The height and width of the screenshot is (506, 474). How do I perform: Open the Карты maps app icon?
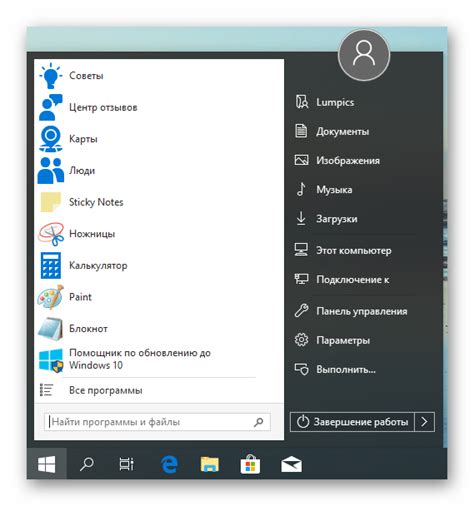[50, 139]
